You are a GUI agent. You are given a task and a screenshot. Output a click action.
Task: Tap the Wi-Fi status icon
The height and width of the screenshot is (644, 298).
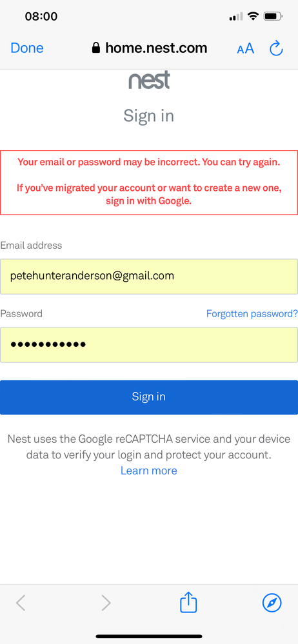click(253, 16)
